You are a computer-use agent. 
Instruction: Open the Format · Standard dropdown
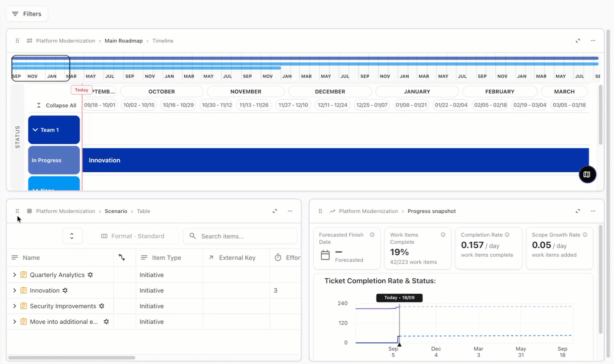(133, 236)
